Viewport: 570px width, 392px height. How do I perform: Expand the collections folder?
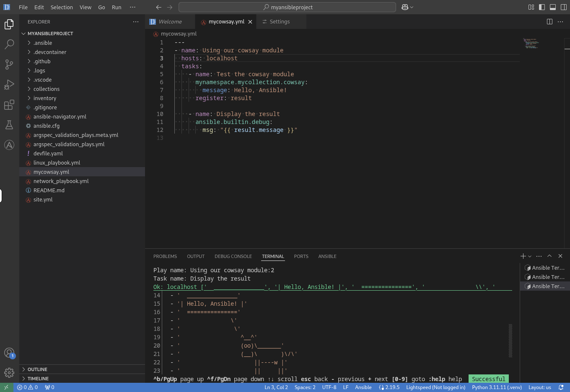coord(82,89)
